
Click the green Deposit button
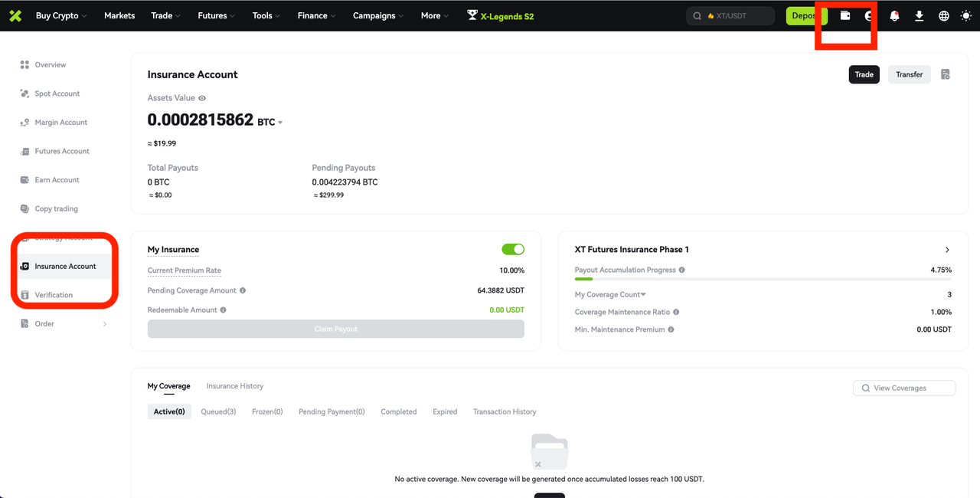coord(807,15)
